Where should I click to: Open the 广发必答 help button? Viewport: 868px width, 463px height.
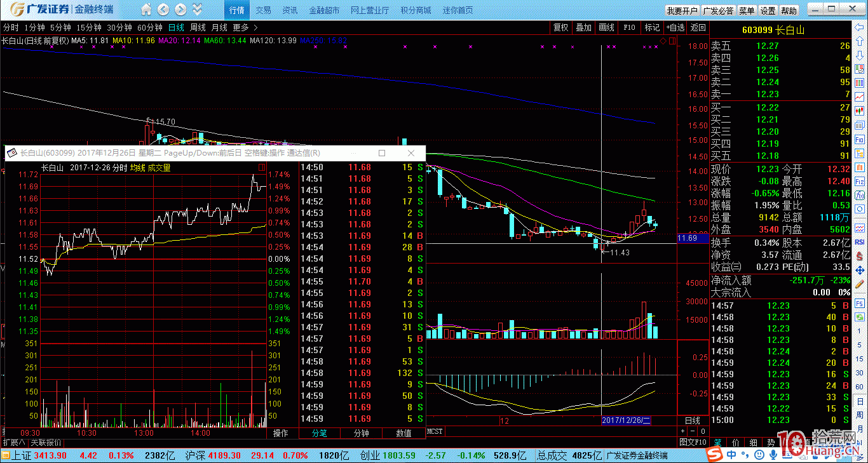click(719, 11)
